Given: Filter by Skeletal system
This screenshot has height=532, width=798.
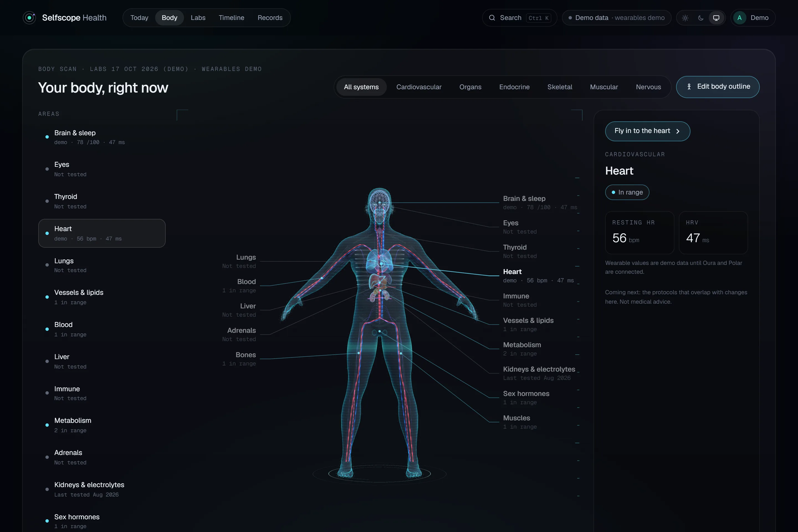Looking at the screenshot, I should (559, 87).
